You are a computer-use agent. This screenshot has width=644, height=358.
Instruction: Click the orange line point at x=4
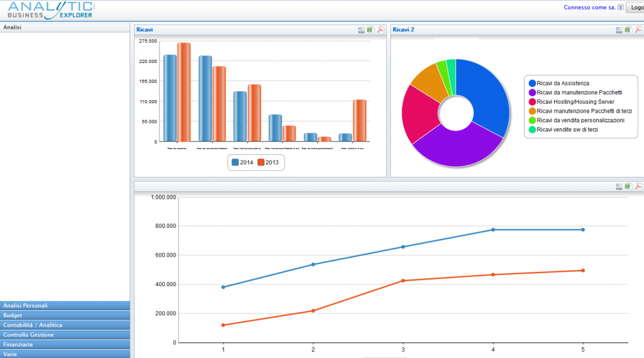[493, 274]
